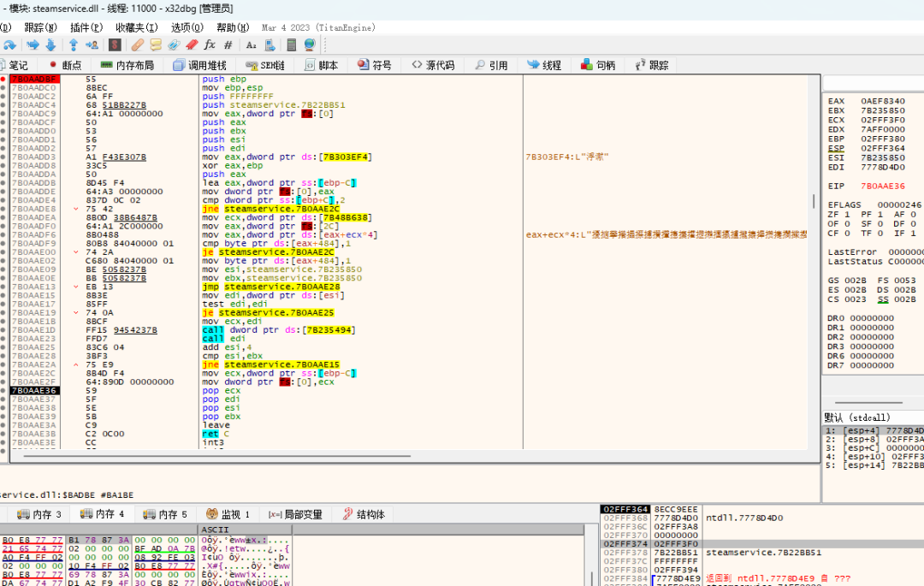The image size is (924, 586).
Task: Switch to the 内存布局 memory map tab
Action: click(x=127, y=65)
